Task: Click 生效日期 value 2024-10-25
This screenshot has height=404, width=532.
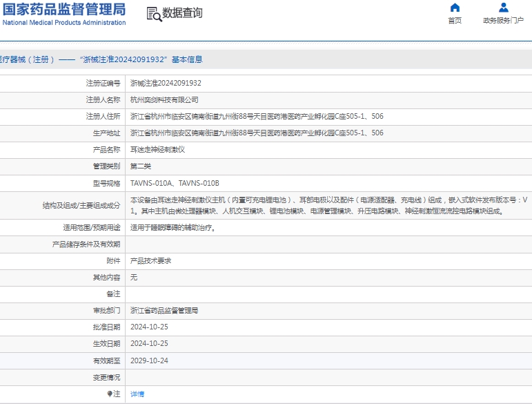Action: point(149,343)
